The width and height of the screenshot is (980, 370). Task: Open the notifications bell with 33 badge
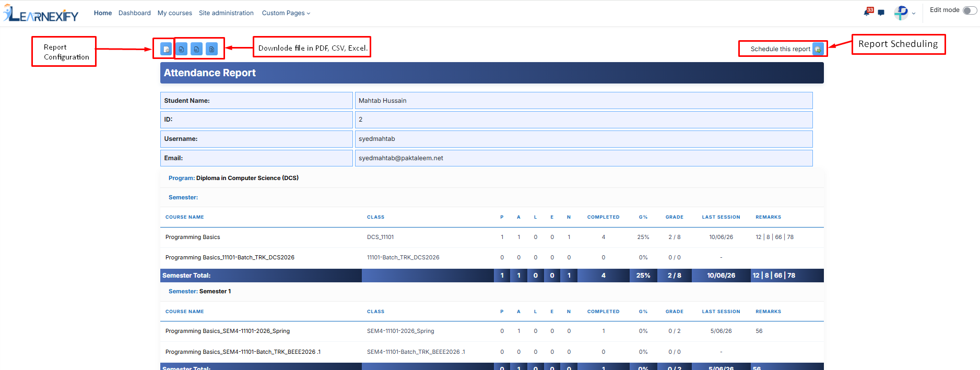click(868, 11)
